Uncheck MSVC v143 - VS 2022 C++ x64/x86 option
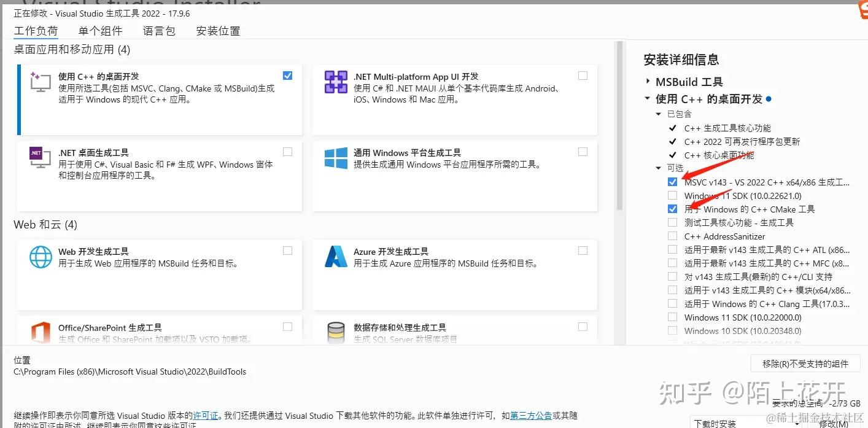Viewport: 868px width, 428px height. 673,182
